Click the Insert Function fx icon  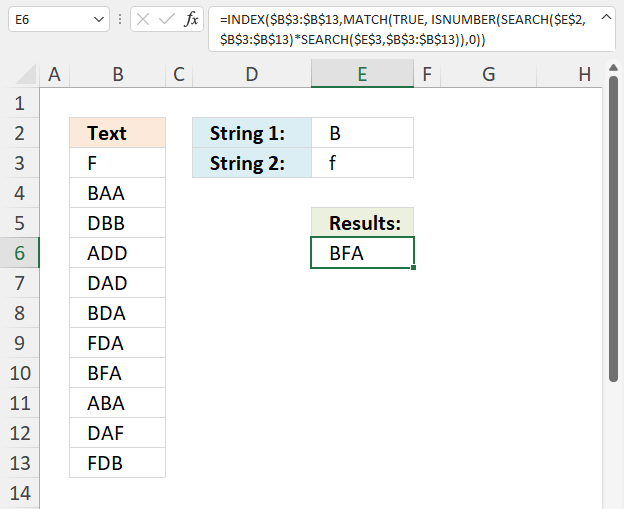coord(191,20)
